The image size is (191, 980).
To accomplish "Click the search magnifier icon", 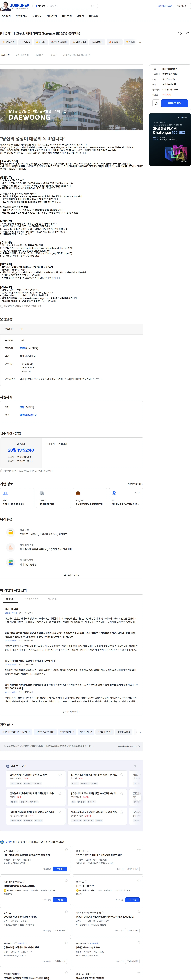I will (92, 6).
